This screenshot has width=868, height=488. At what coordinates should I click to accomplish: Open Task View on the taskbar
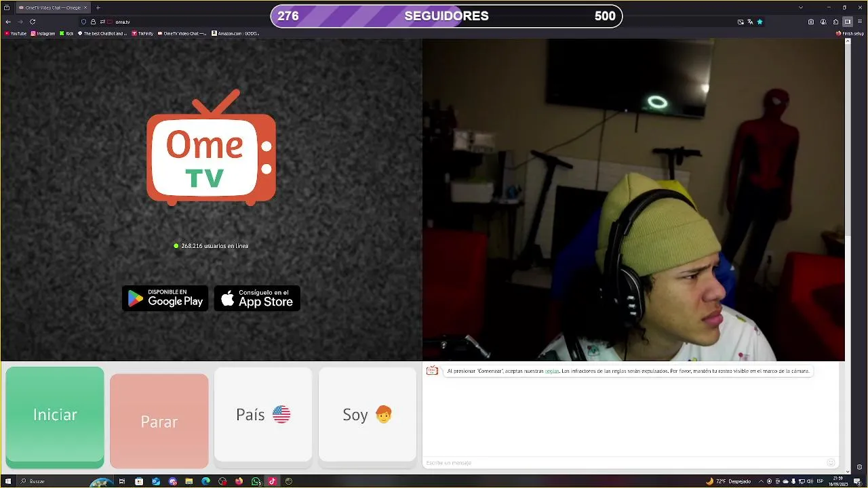(122, 481)
